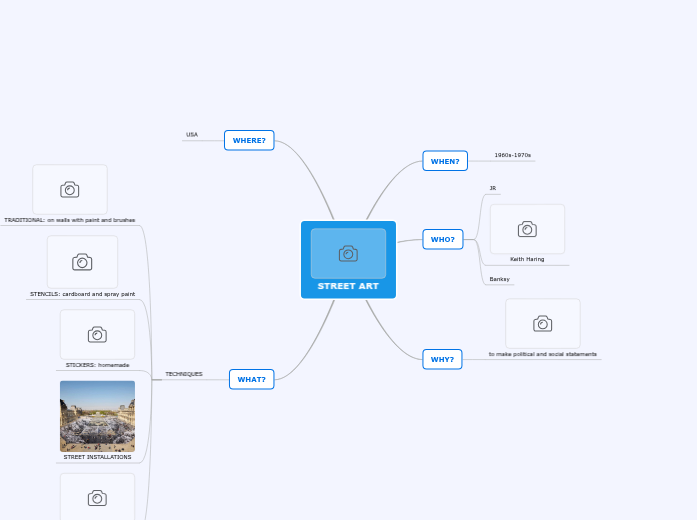Viewport: 697px width, 520px height.
Task: Click the STREET ART central title text
Action: (x=348, y=286)
